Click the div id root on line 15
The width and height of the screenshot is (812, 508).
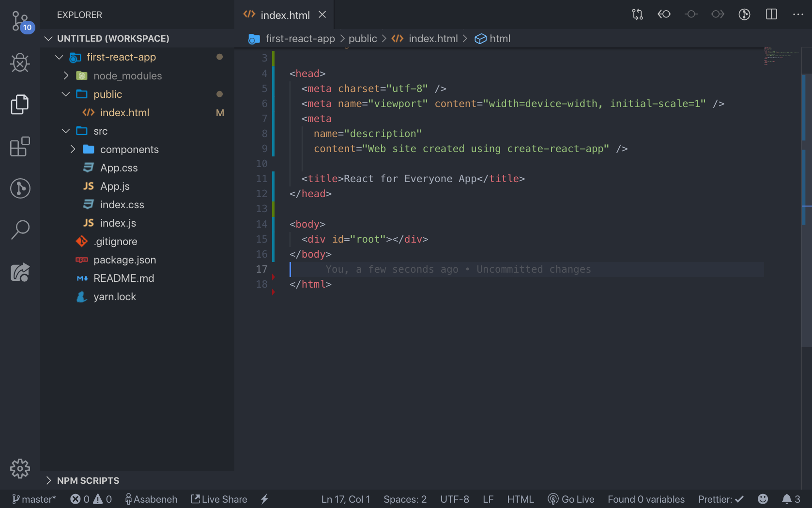(x=365, y=239)
